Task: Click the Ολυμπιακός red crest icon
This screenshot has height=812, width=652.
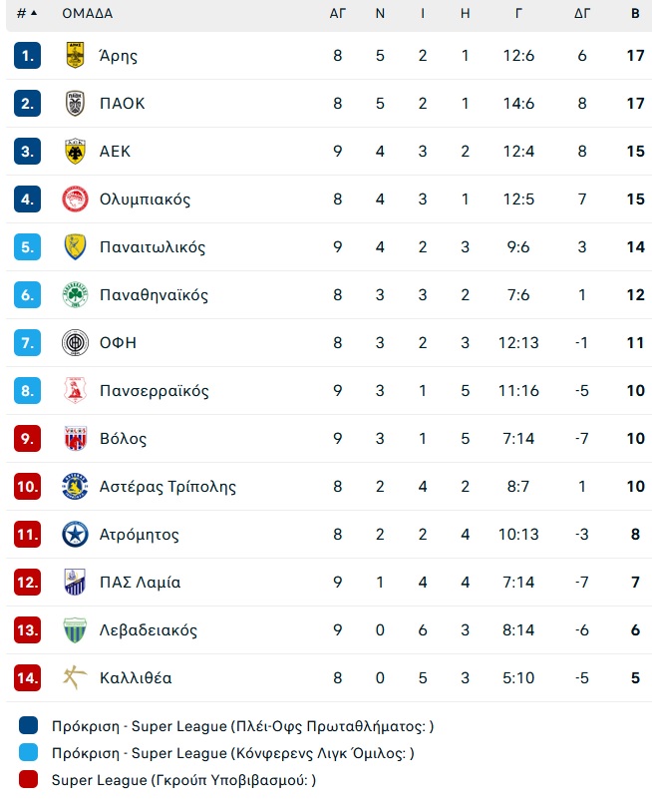Action: [x=75, y=199]
